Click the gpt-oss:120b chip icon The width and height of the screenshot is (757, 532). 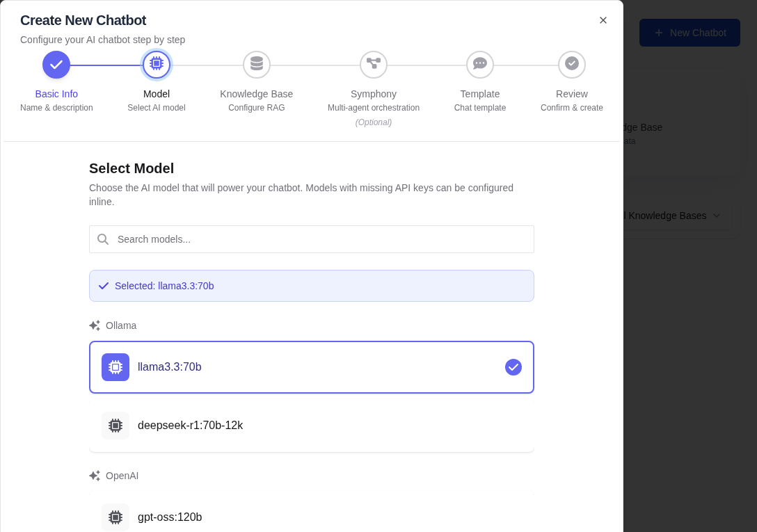(115, 517)
